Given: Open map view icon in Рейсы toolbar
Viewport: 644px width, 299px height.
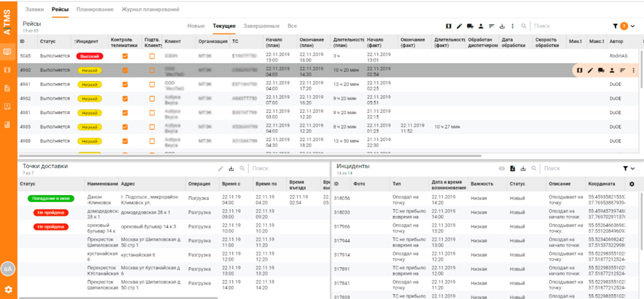Looking at the screenshot, I should coord(448,26).
